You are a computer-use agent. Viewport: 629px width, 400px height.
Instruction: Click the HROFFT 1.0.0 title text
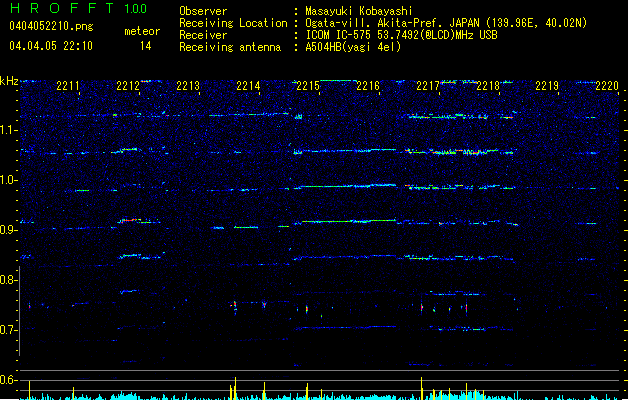click(x=78, y=8)
